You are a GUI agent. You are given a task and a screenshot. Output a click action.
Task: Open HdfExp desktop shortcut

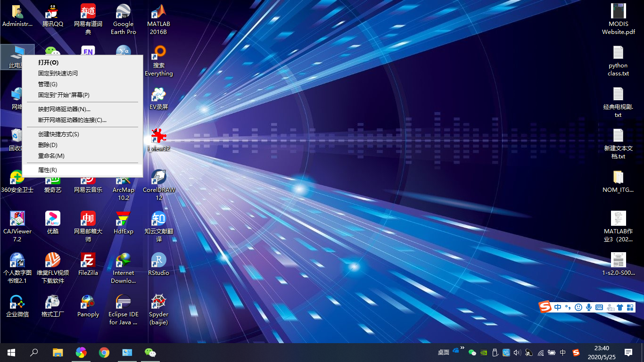[124, 223]
